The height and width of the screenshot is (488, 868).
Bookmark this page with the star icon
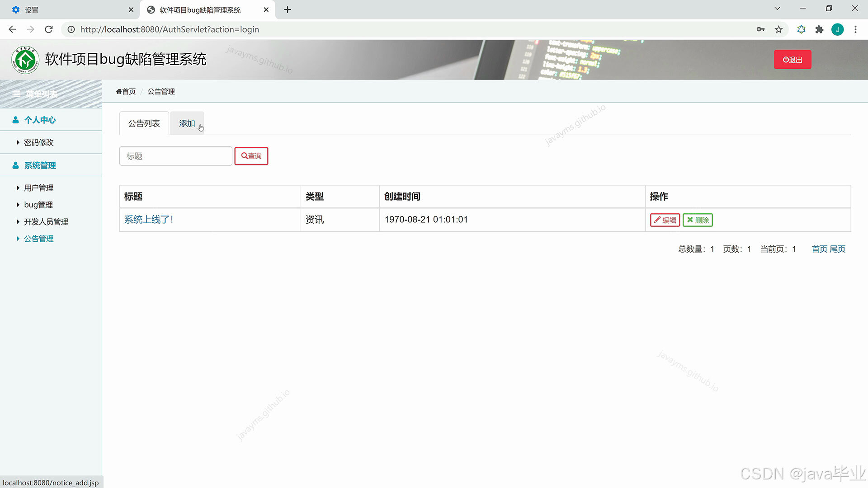tap(778, 29)
